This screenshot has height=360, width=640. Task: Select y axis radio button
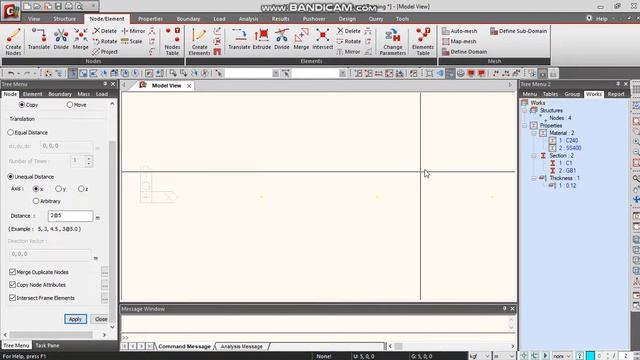click(58, 189)
